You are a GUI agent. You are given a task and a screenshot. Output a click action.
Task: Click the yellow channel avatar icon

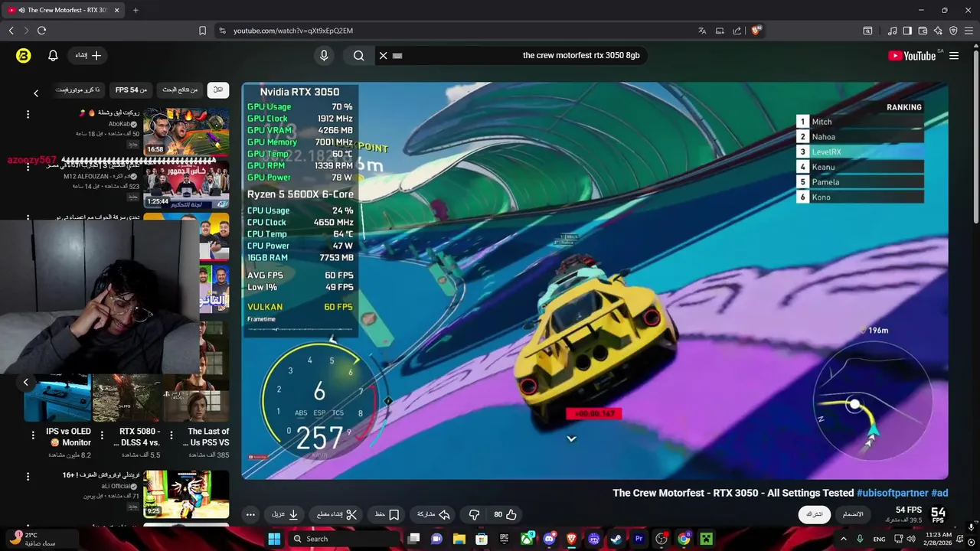coord(24,55)
